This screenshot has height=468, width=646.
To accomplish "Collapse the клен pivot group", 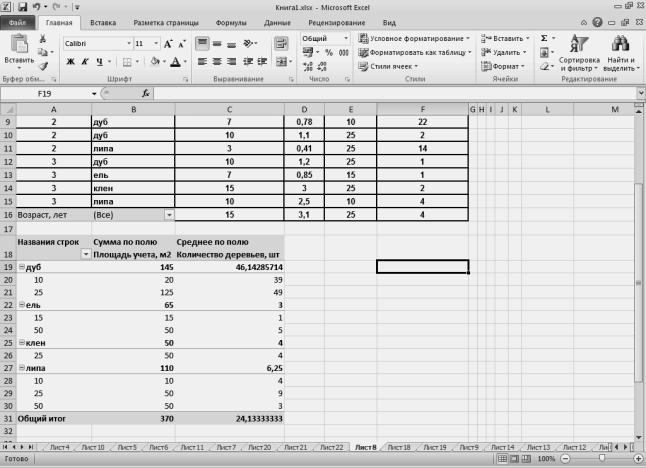I will coord(22,343).
